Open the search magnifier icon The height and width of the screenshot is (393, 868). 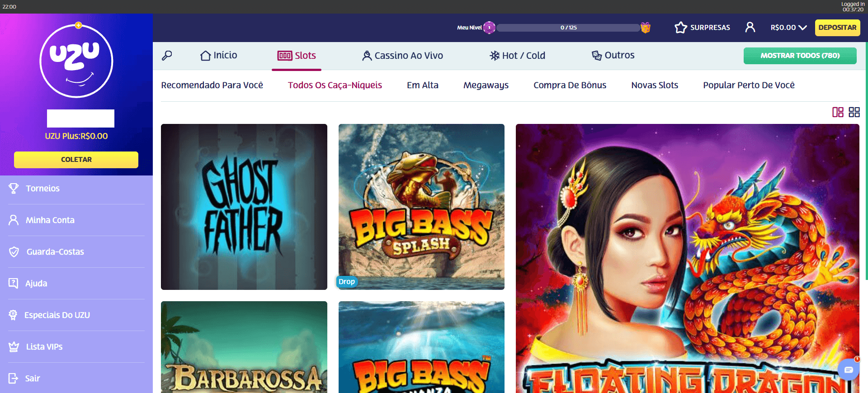point(167,56)
